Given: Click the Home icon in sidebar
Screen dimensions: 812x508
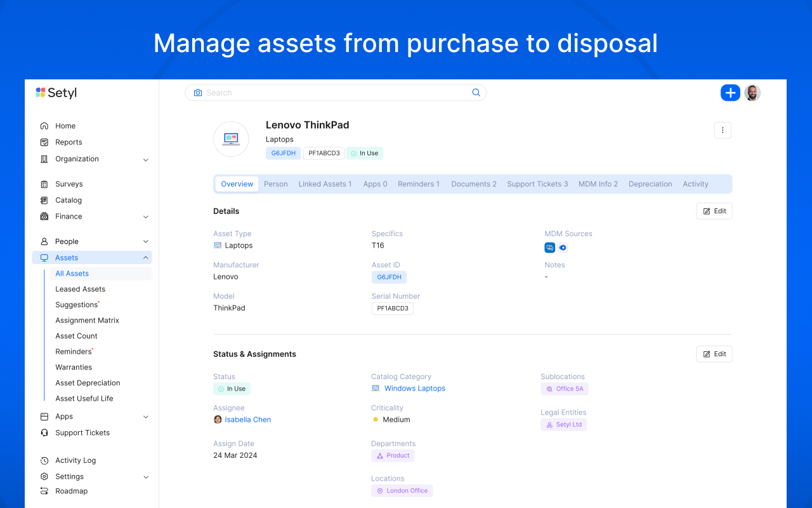Looking at the screenshot, I should 44,126.
